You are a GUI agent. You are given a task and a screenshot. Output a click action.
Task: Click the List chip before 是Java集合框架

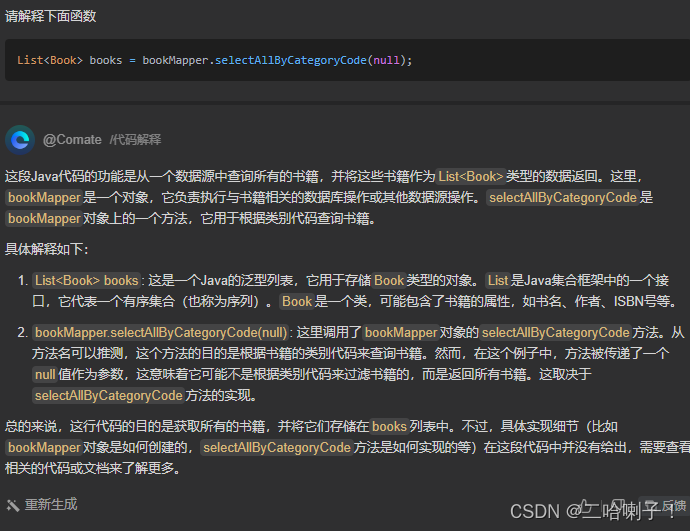coord(498,281)
